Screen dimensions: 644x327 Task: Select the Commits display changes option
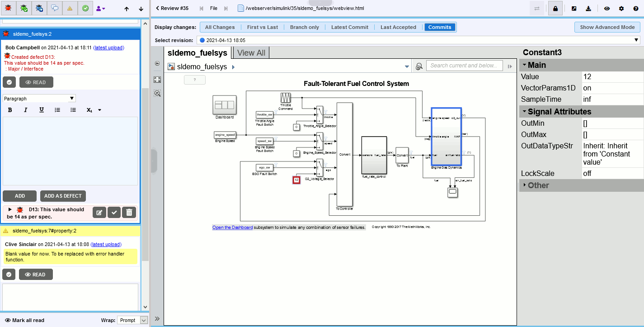coord(440,27)
